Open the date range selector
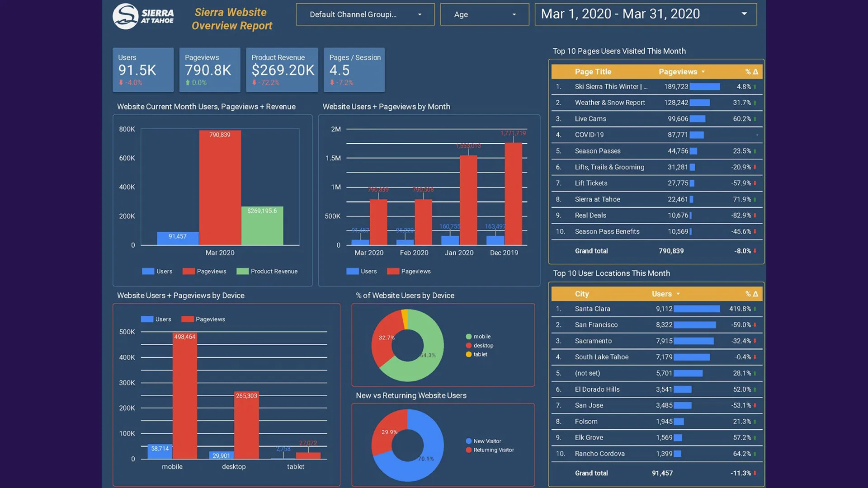The image size is (868, 488). pyautogui.click(x=646, y=14)
